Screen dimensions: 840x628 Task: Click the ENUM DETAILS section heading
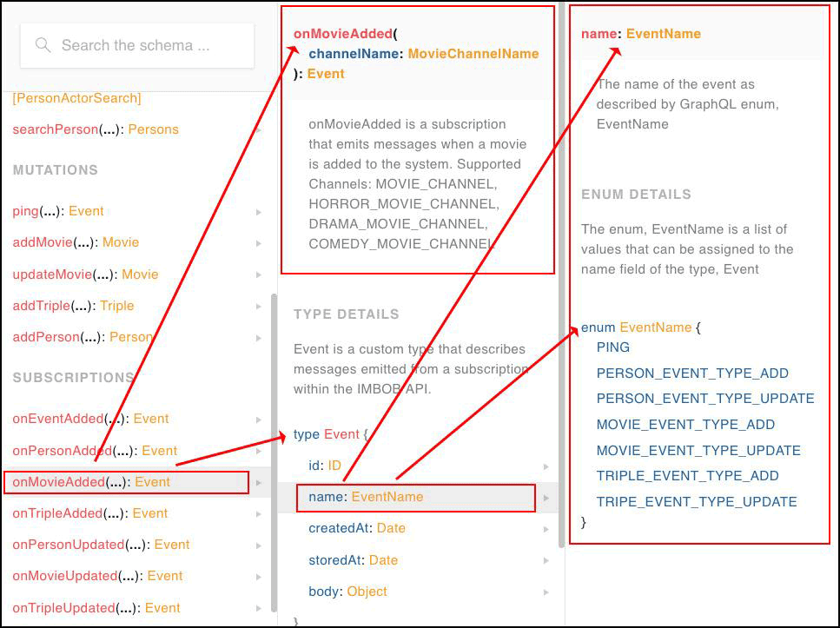click(x=636, y=194)
